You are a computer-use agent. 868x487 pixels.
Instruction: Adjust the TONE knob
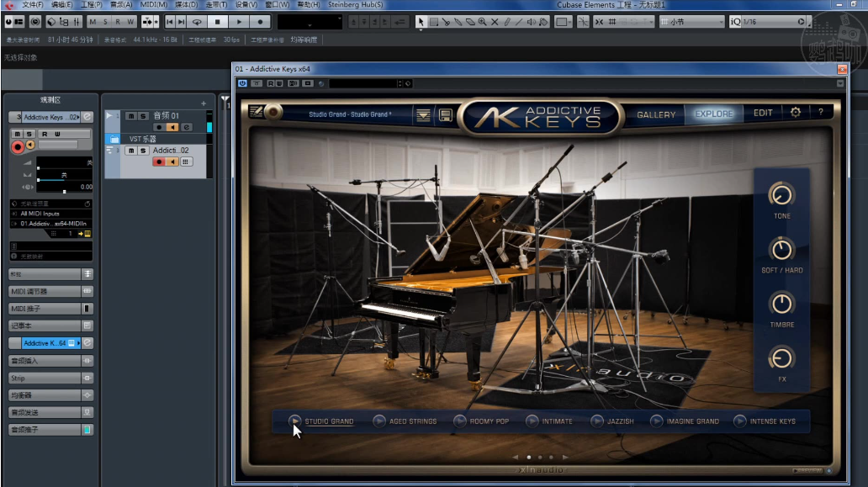781,195
